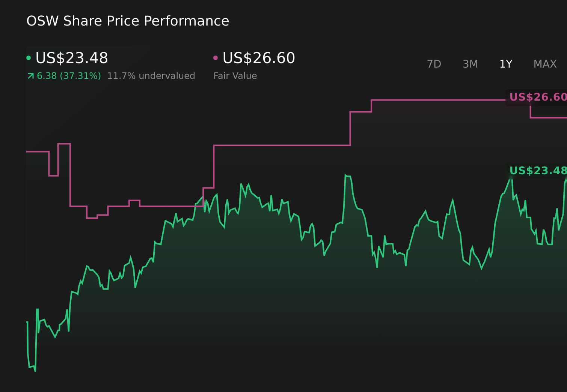567x392 pixels.
Task: Click the green upward trend arrow icon
Action: pos(30,75)
